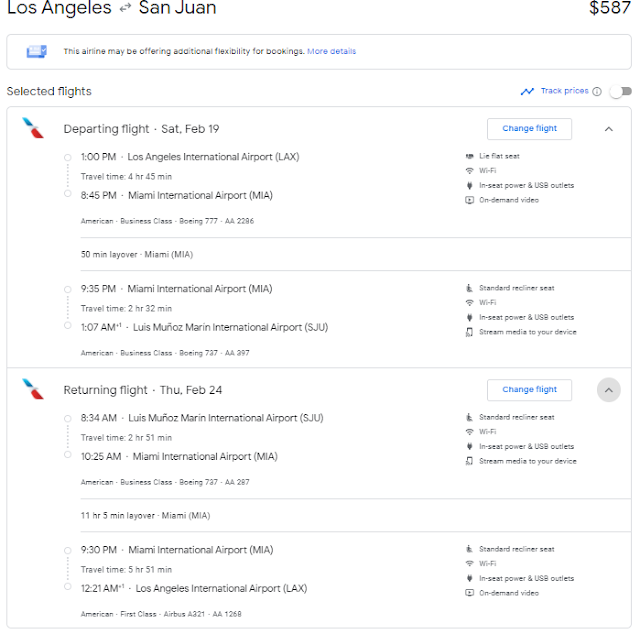The image size is (640, 634).
Task: Click the American Airlines logo on departing flight
Action: tap(33, 129)
